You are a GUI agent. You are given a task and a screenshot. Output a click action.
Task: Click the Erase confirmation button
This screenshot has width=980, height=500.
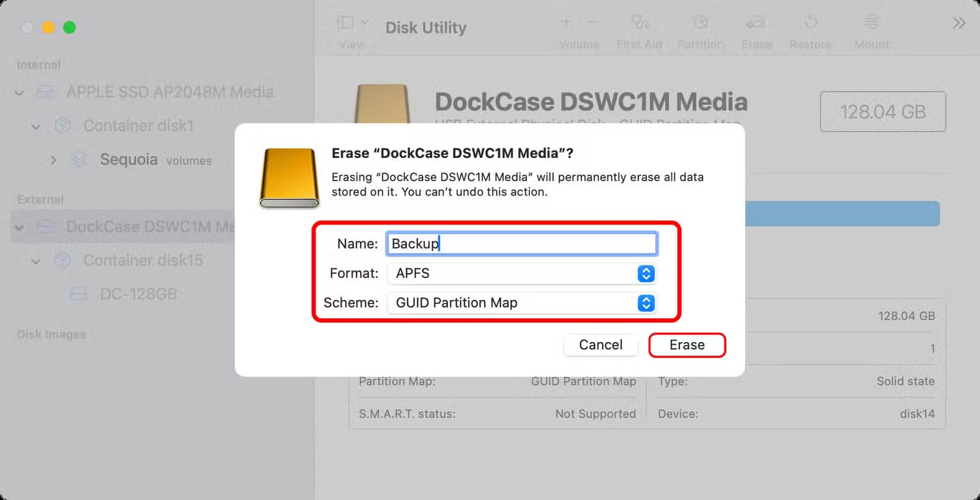687,345
